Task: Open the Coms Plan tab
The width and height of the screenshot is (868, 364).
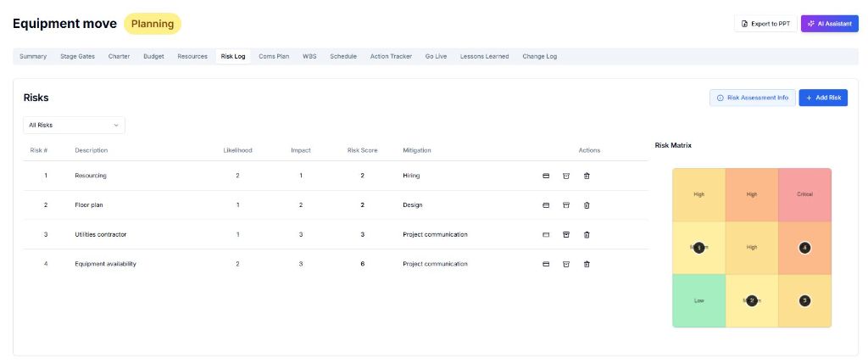Action: (x=274, y=57)
